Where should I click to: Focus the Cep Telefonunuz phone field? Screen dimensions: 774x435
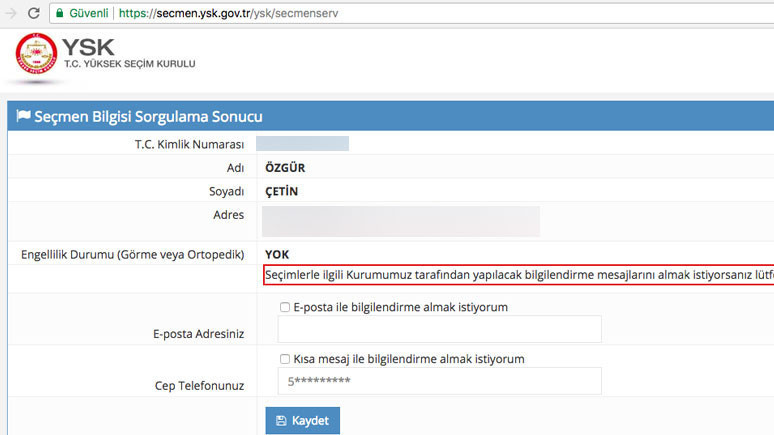coord(439,381)
